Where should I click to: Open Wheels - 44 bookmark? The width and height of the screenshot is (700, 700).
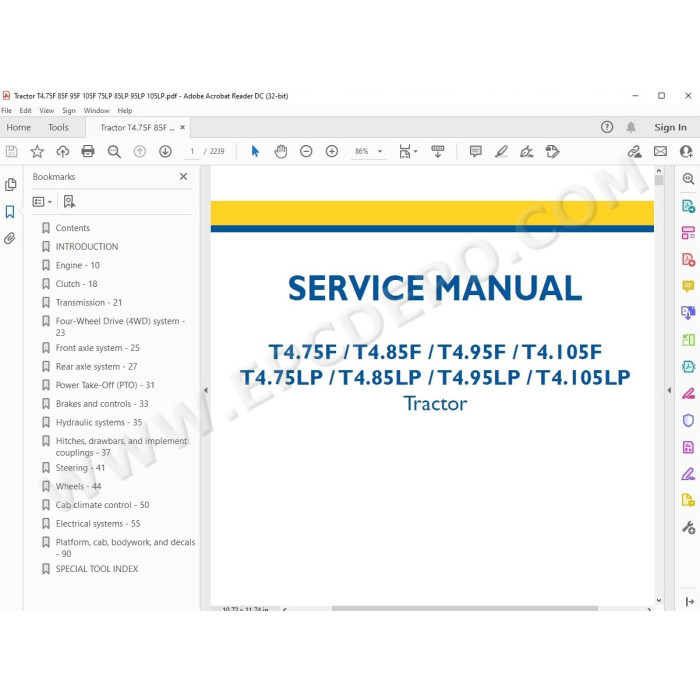78,487
